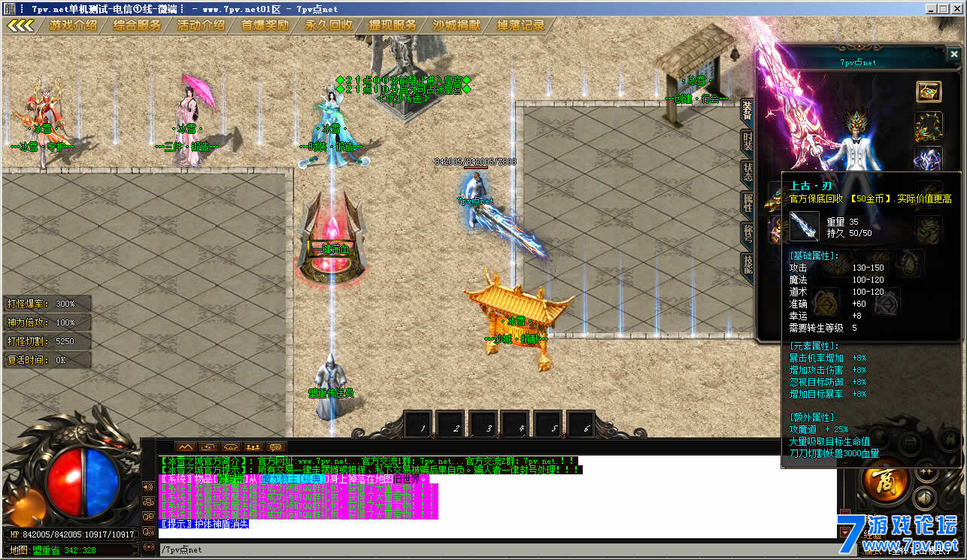The width and height of the screenshot is (967, 560).
Task: Click the HP:842005/842005 status text
Action: (72, 534)
